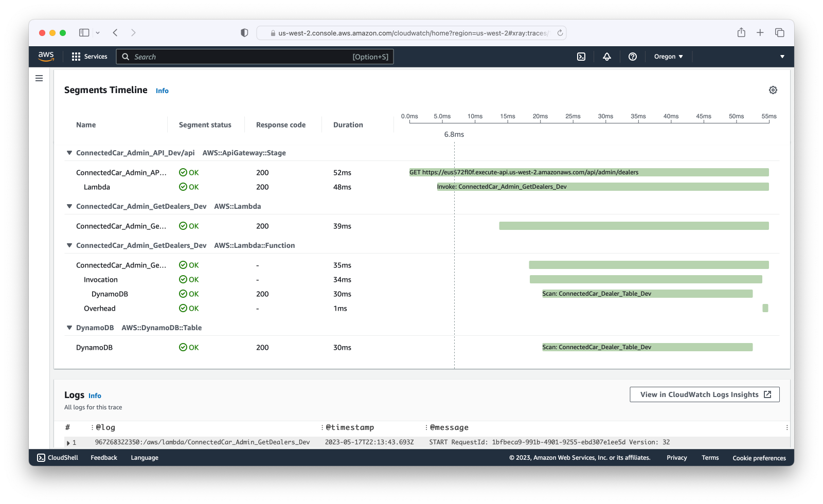Select the 35ms Lambda function segment bar
The width and height of the screenshot is (823, 504).
649,265
